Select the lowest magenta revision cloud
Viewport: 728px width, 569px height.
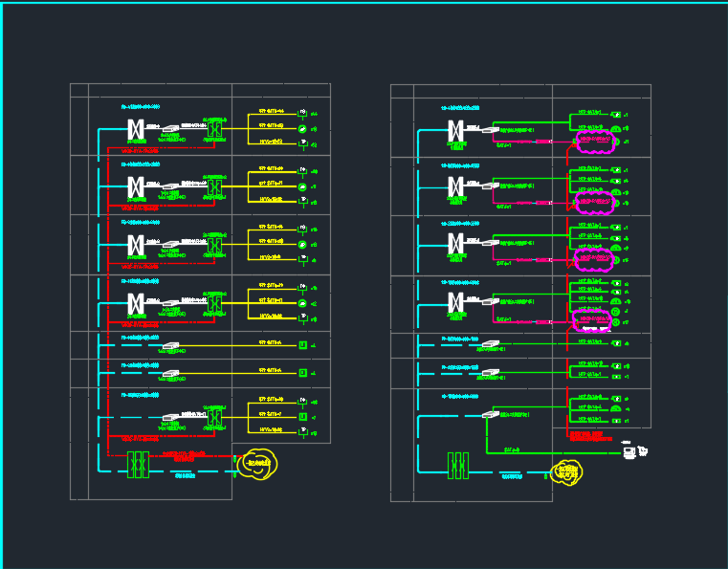(592, 320)
